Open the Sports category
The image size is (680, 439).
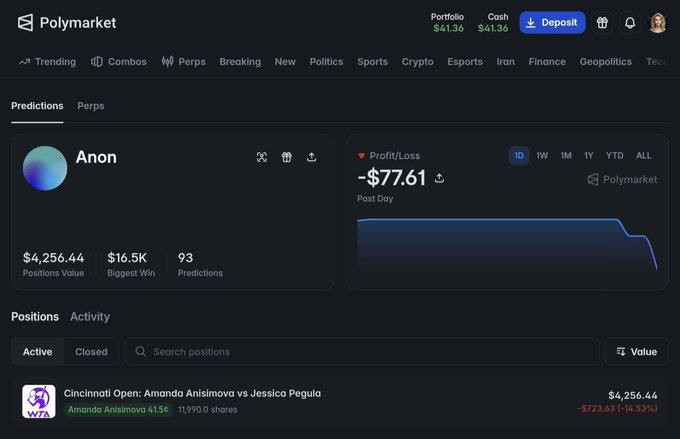tap(373, 62)
